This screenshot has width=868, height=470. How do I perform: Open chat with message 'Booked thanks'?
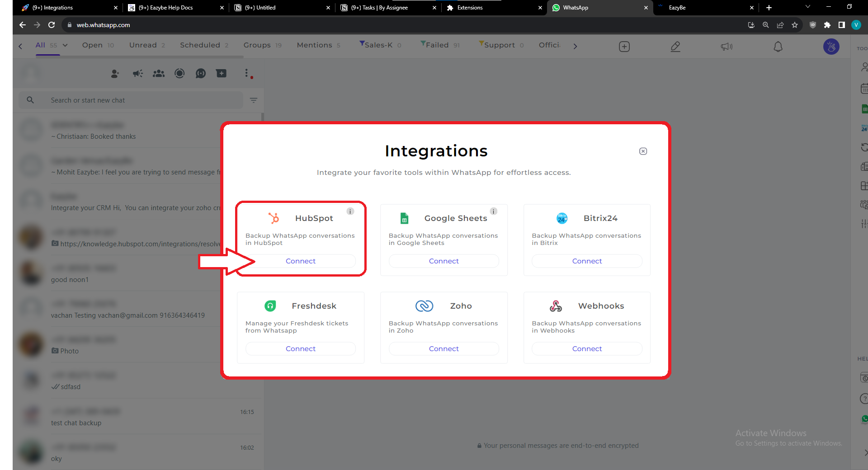click(138, 130)
